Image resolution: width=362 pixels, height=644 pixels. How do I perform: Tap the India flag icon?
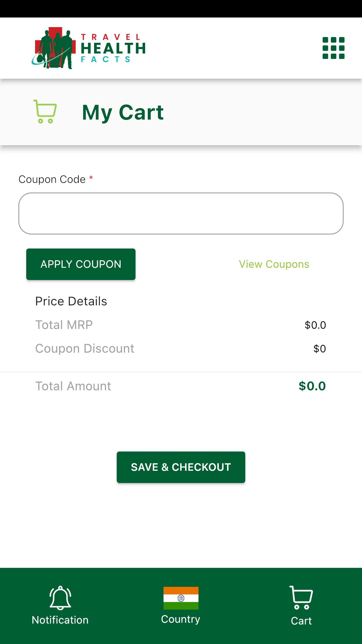click(181, 598)
